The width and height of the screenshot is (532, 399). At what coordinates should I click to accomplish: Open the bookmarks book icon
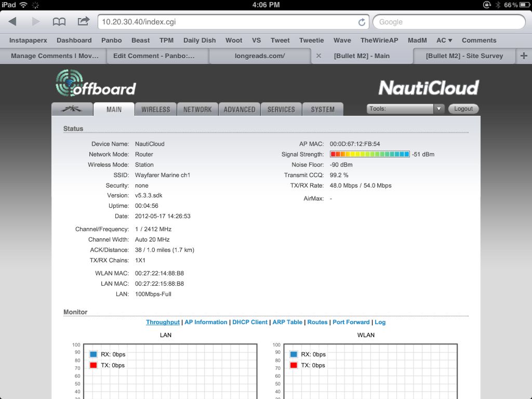click(x=59, y=22)
